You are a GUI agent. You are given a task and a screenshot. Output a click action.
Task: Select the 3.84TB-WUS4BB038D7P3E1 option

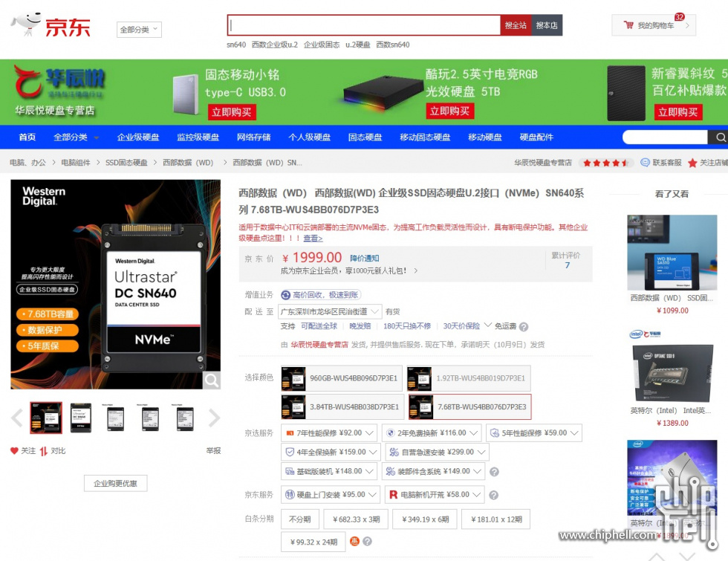point(341,407)
